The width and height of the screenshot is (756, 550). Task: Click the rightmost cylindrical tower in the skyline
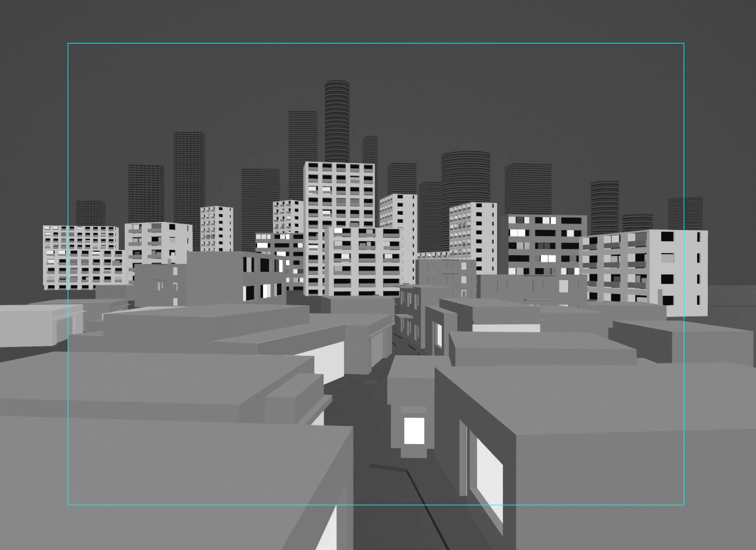685,212
